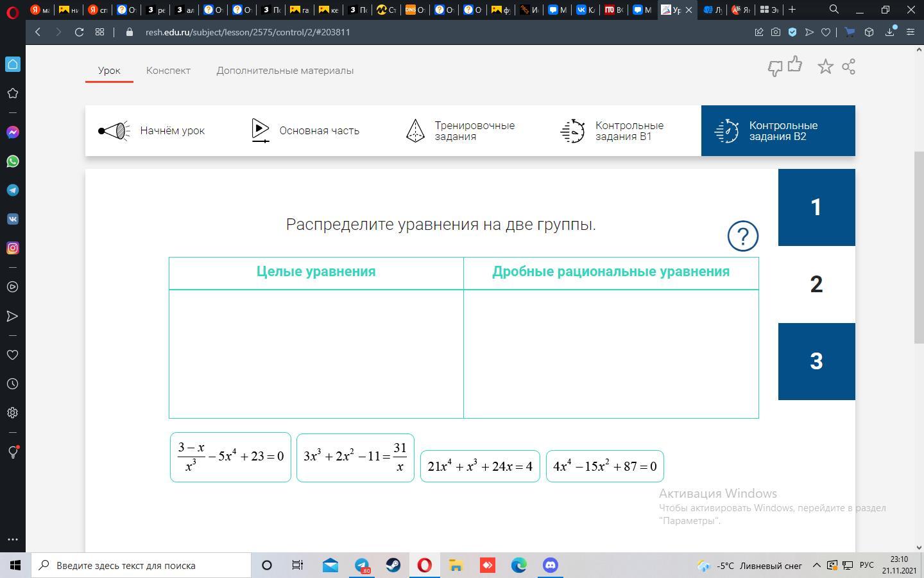Open VK in the Opera sidebar
The image size is (924, 578).
click(x=13, y=219)
